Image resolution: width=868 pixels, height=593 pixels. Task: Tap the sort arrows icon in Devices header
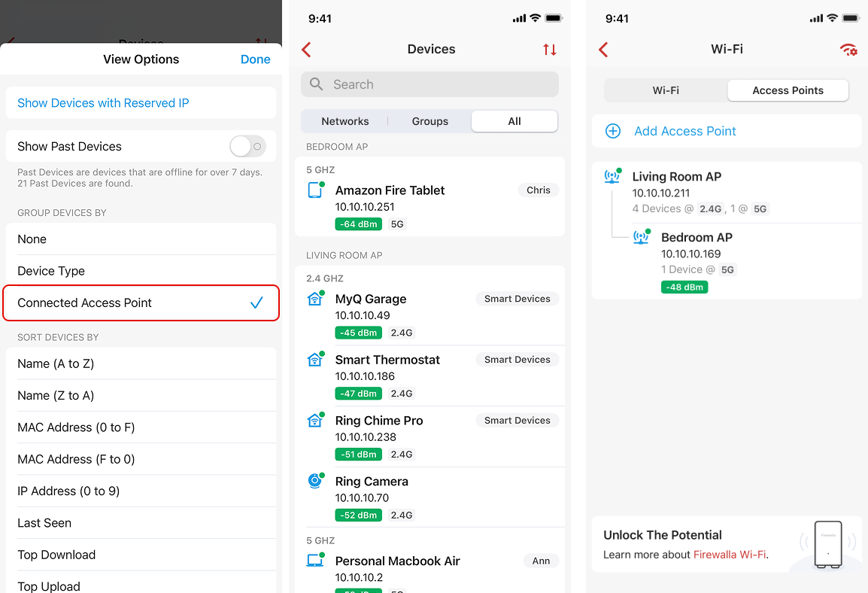[550, 50]
